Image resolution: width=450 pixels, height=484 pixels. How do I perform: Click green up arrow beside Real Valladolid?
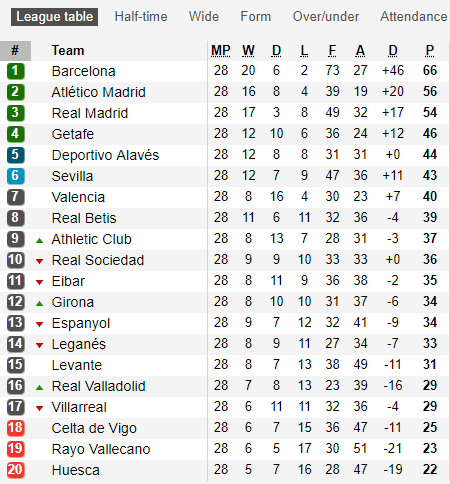(40, 387)
